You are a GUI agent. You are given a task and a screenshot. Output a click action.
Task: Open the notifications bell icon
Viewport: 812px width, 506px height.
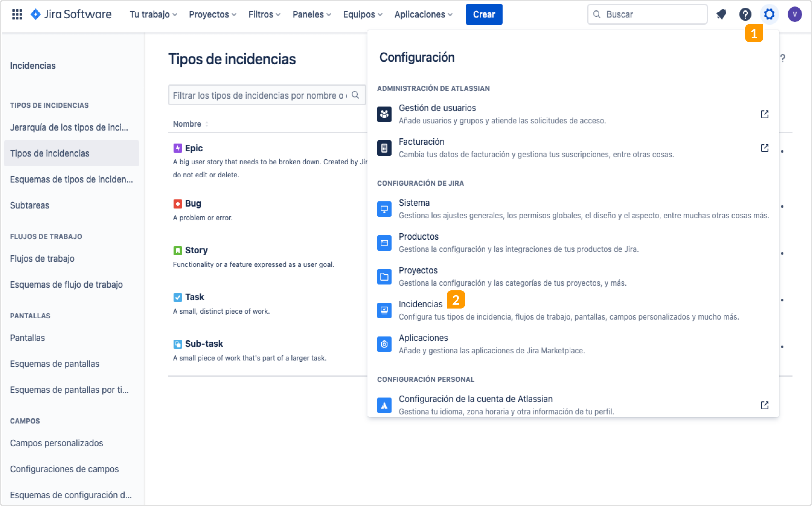pyautogui.click(x=721, y=14)
